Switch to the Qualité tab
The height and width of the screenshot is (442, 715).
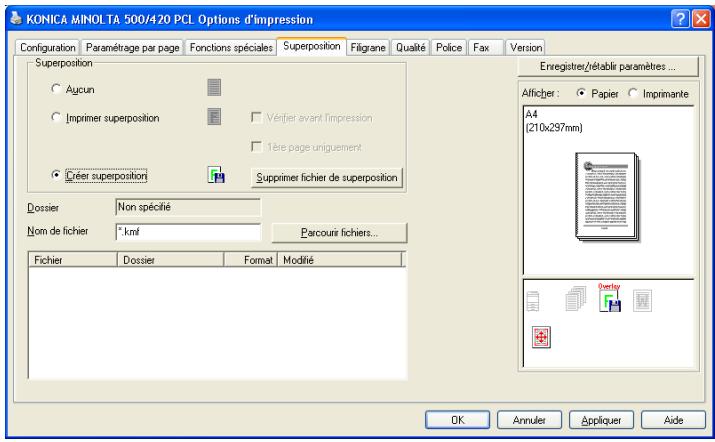[x=410, y=47]
